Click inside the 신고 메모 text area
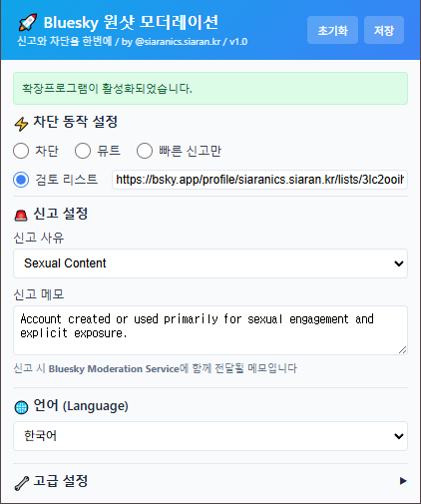 pyautogui.click(x=210, y=330)
